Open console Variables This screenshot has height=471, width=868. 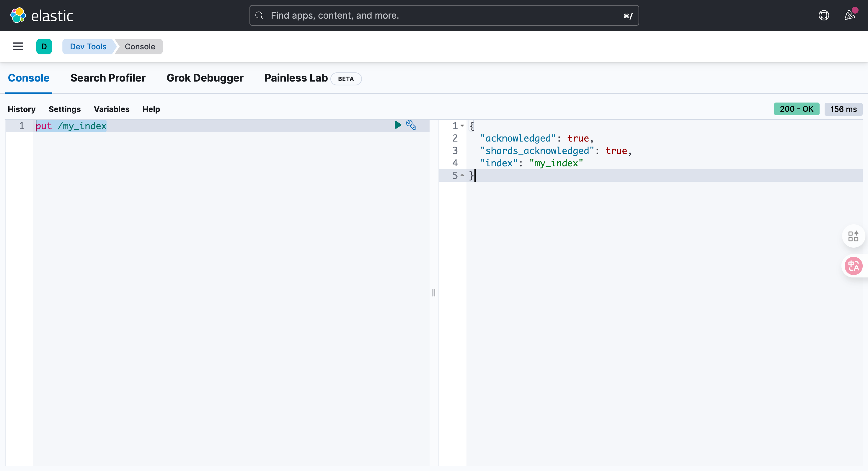pos(112,109)
